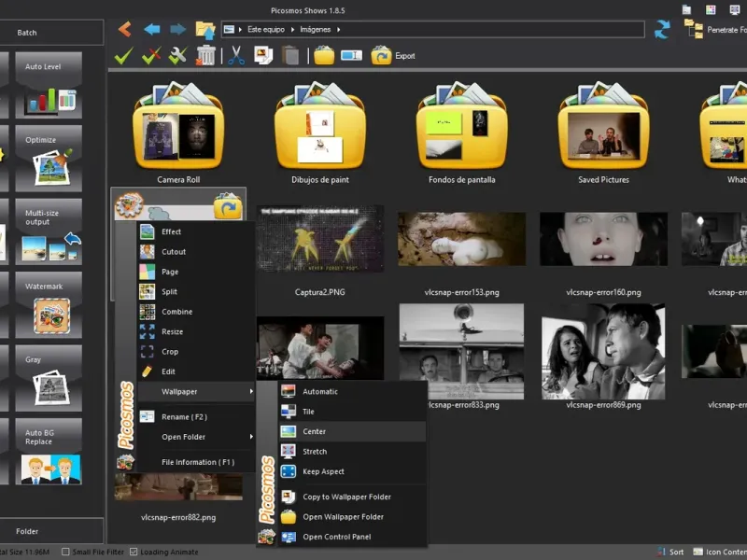Select Crop in the context menu
This screenshot has height=560, width=747.
point(170,352)
